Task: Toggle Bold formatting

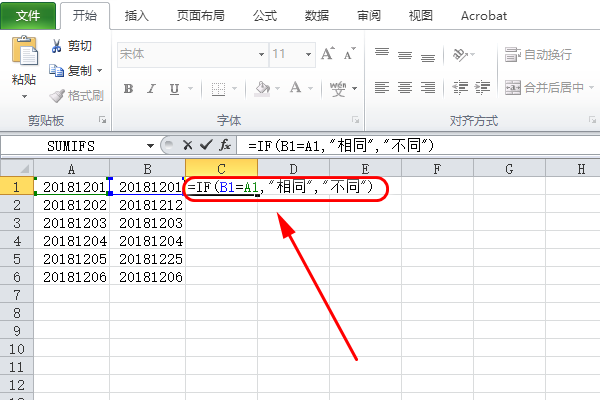Action: click(129, 89)
